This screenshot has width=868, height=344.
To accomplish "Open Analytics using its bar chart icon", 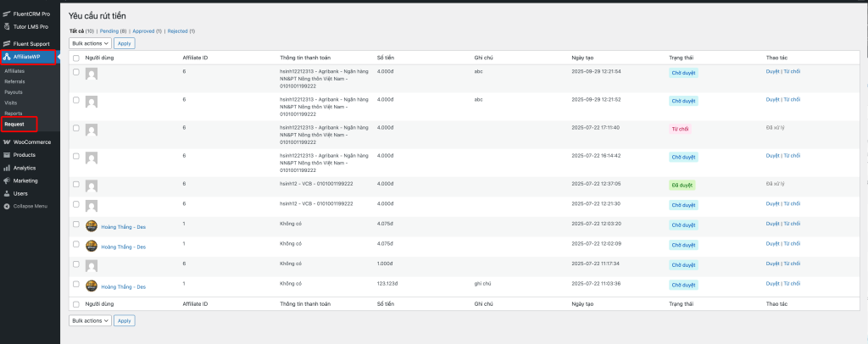I will click(x=7, y=168).
